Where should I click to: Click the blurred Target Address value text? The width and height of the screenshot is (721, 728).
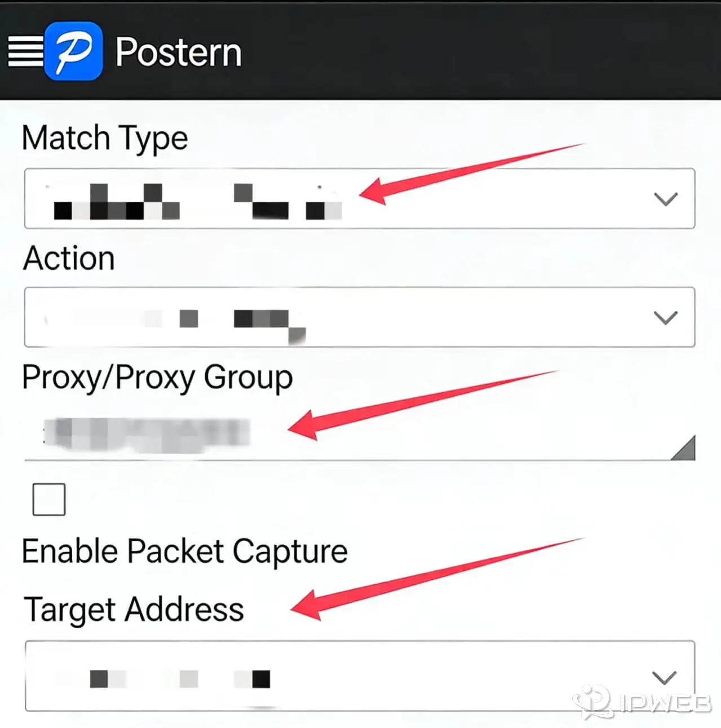point(180,679)
